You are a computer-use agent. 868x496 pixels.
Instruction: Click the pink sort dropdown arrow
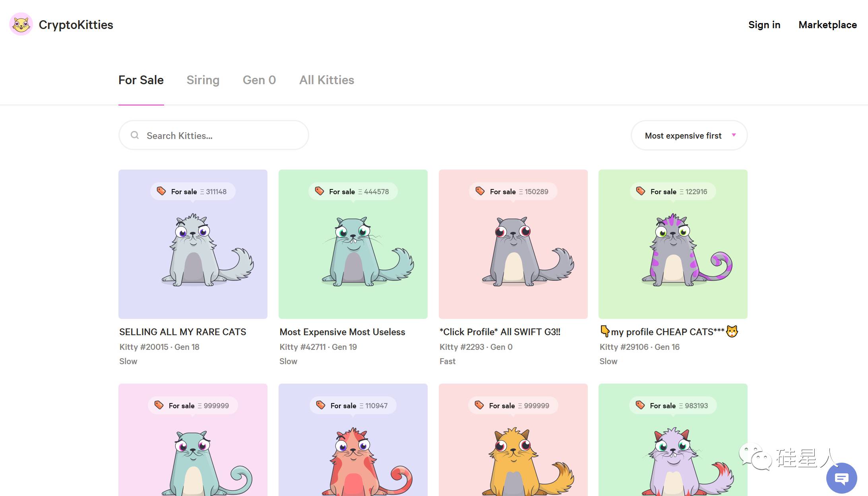(734, 135)
